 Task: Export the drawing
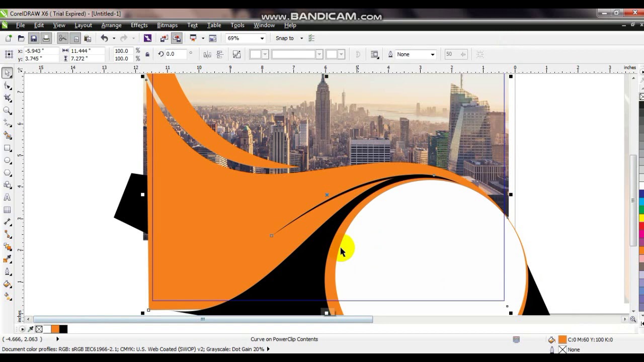point(177,38)
